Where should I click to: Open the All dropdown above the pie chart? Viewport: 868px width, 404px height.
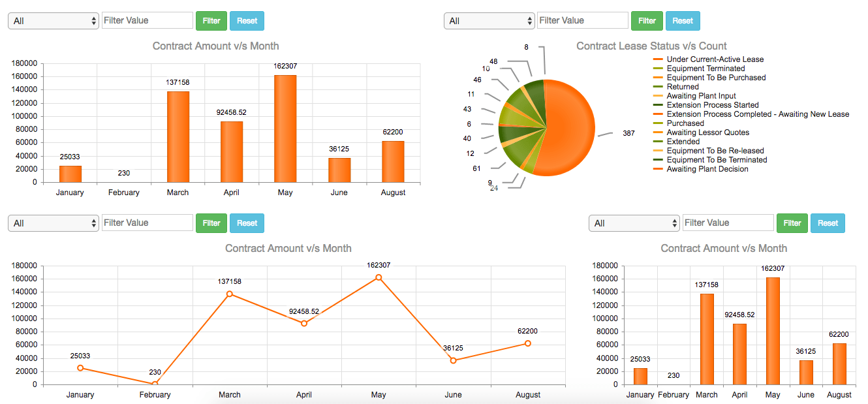(x=489, y=21)
